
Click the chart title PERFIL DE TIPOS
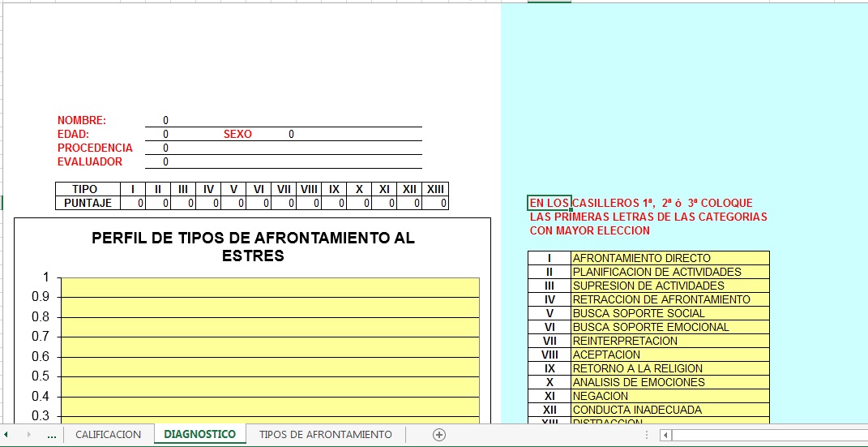253,247
